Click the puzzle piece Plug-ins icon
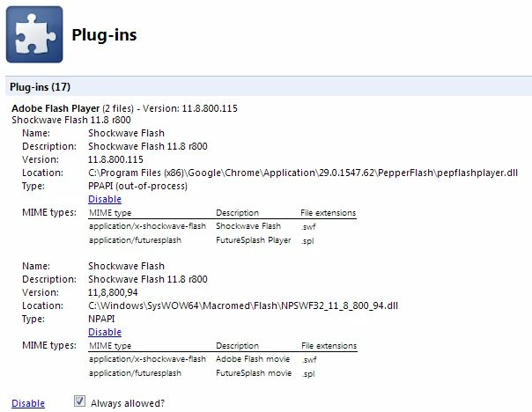Screen dimensions: 532x412 pos(34,34)
